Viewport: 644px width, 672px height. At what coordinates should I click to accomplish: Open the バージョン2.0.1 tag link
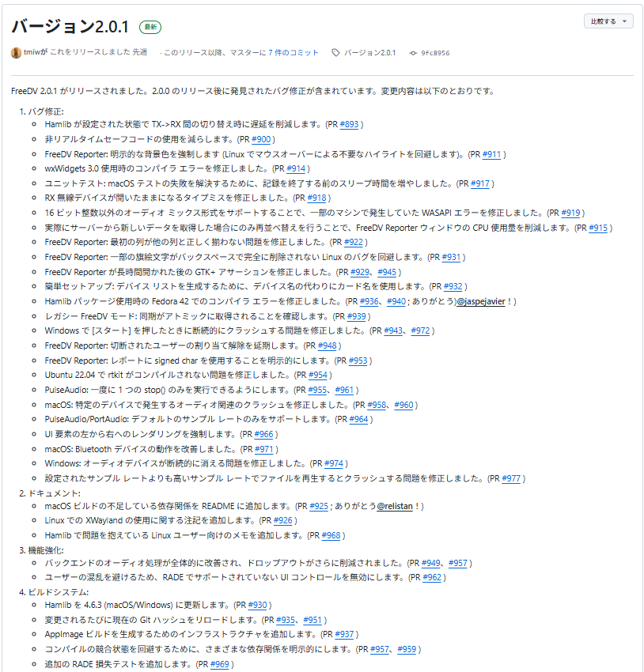click(x=370, y=53)
